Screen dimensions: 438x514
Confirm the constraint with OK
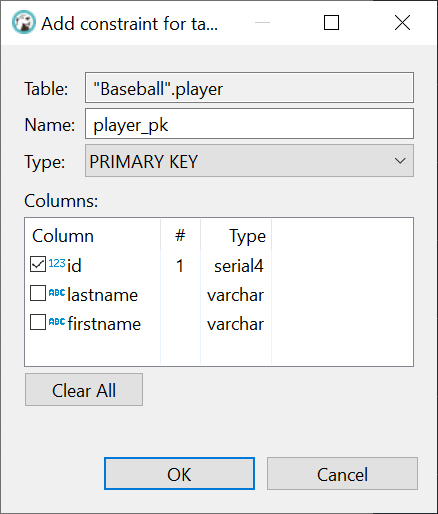[x=179, y=474]
